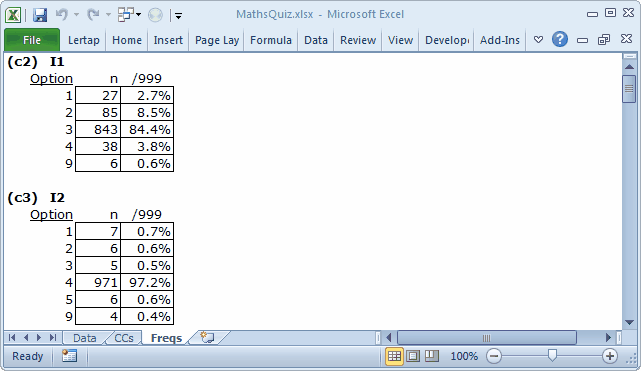Image resolution: width=641 pixels, height=371 pixels.
Task: Click the zoom slider handle
Action: pos(552,356)
